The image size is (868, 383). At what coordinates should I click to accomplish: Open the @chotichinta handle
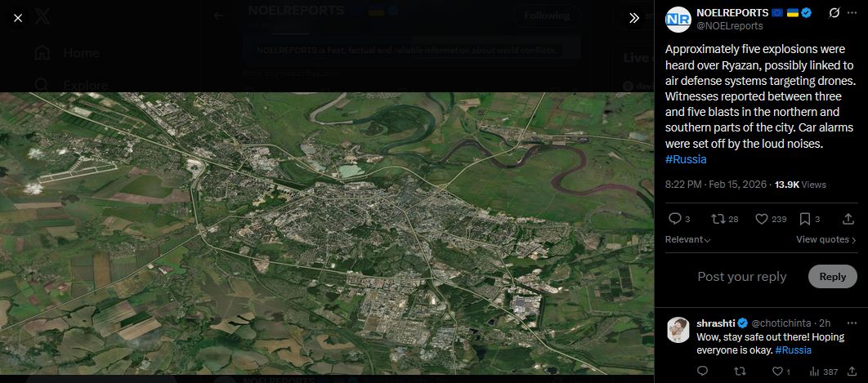pyautogui.click(x=781, y=323)
